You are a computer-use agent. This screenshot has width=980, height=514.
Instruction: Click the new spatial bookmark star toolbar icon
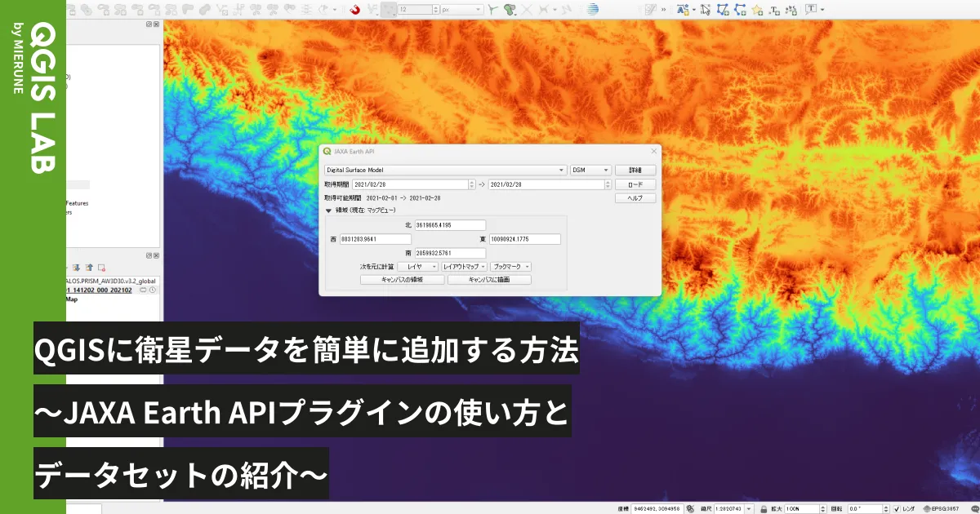(x=757, y=9)
